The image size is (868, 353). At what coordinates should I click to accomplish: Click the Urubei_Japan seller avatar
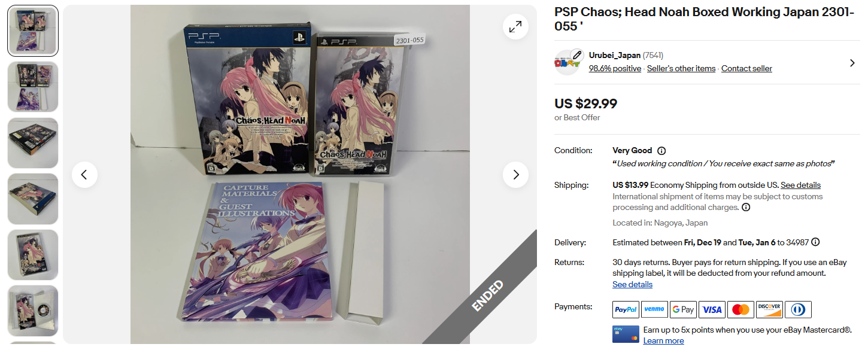click(x=567, y=62)
